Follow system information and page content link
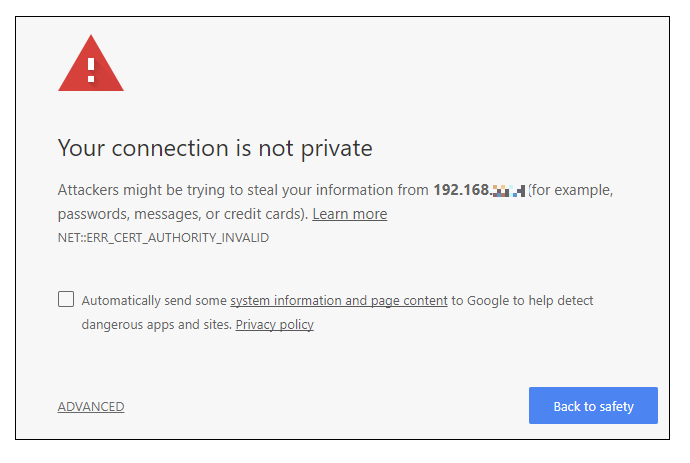This screenshot has width=690, height=463. pos(339,300)
